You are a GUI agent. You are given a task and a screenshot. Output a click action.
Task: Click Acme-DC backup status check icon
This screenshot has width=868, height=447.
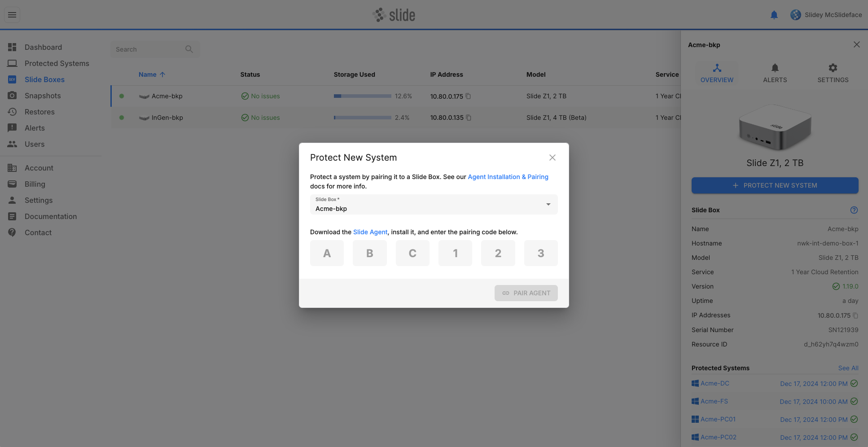[x=854, y=383]
